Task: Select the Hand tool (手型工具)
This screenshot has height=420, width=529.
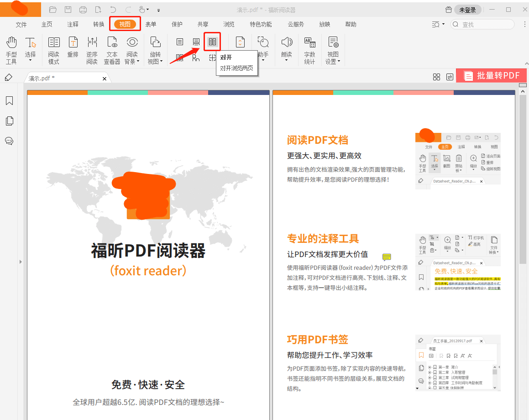Action: click(11, 50)
